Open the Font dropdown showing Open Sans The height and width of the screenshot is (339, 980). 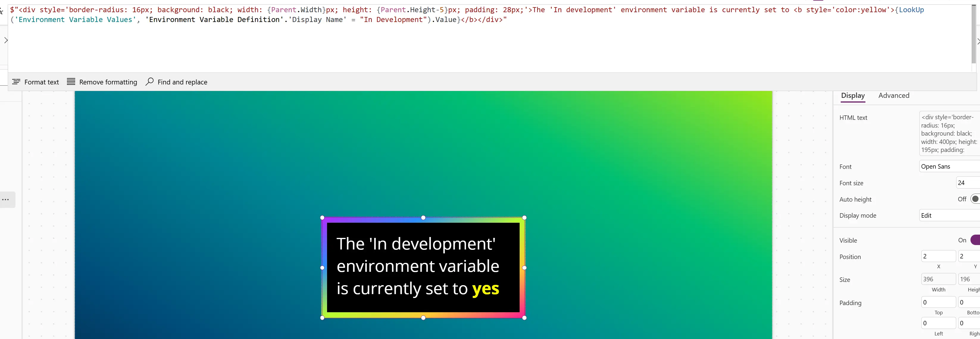coord(949,167)
